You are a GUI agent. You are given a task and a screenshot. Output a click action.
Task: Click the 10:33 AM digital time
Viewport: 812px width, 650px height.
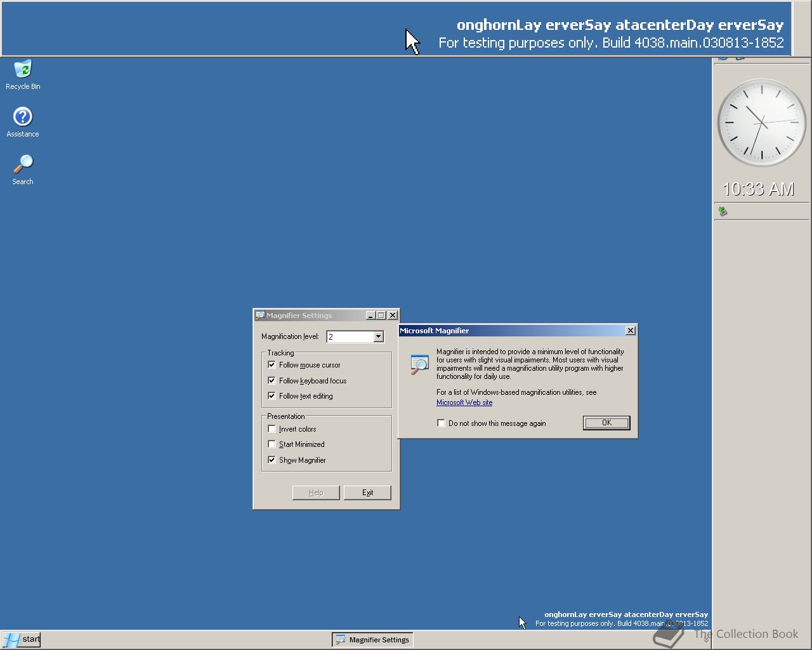click(759, 189)
